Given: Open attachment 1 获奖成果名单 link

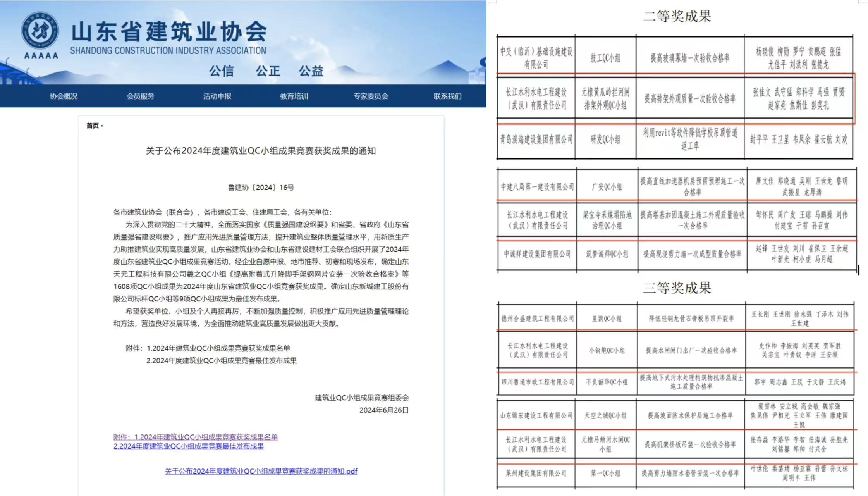Looking at the screenshot, I should click(196, 437).
